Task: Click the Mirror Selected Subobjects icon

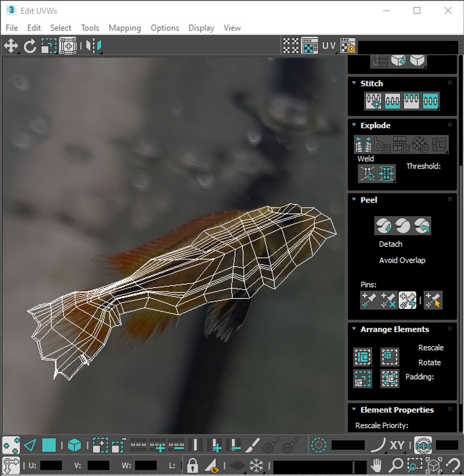Action: coord(94,46)
